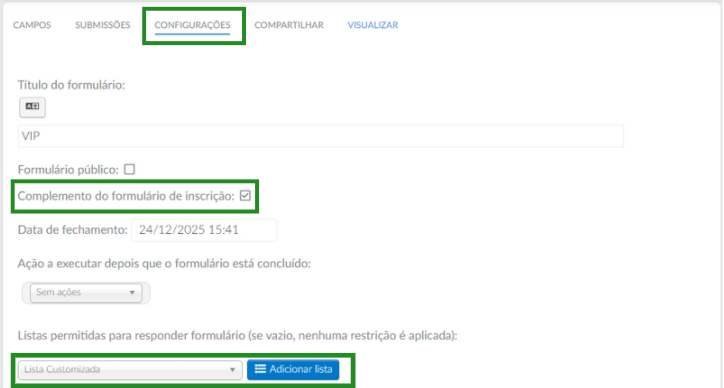Click the translation icon below Título do formulário
Viewport: 724px width, 388px height.
tap(32, 107)
